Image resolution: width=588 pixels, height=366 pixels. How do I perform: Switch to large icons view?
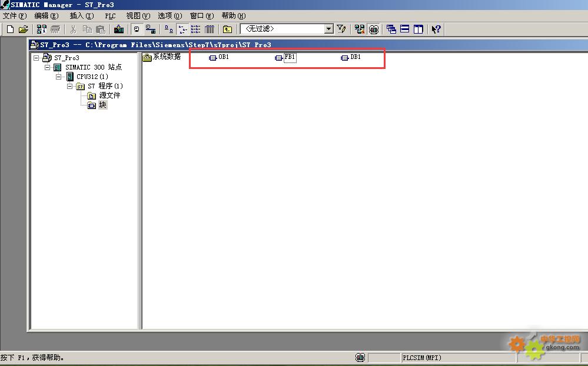(x=169, y=29)
